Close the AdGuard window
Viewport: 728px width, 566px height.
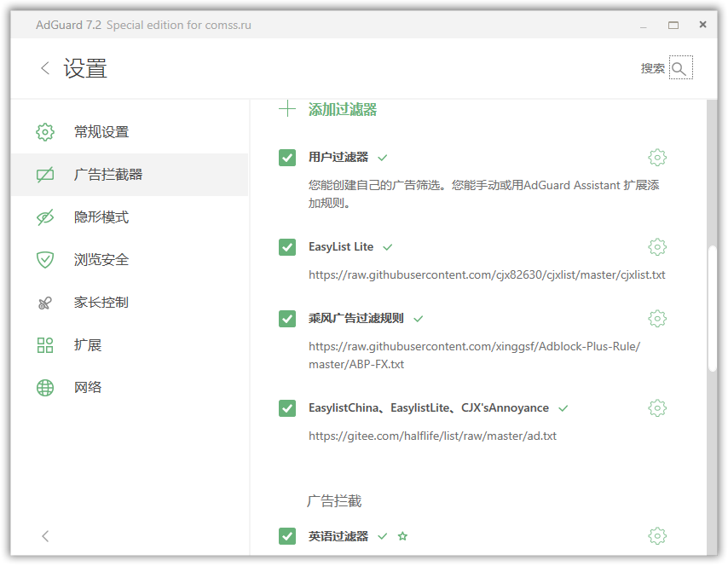(702, 25)
